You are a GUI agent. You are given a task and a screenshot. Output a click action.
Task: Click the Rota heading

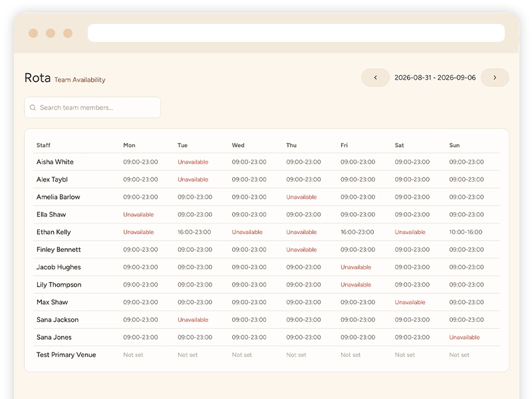37,78
